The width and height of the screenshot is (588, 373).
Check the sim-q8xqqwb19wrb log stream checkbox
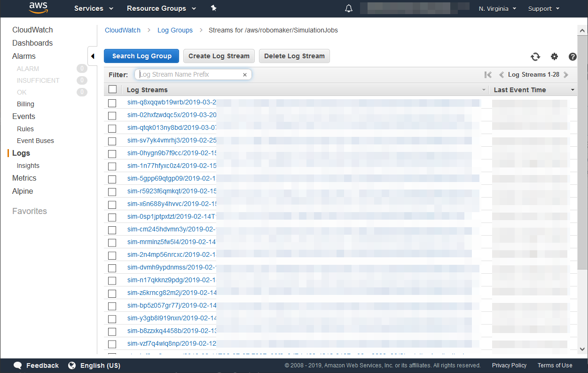tap(112, 103)
